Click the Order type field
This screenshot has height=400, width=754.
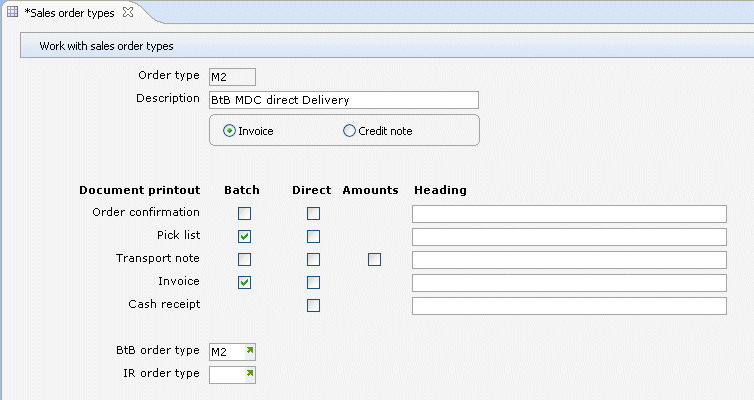(x=232, y=77)
